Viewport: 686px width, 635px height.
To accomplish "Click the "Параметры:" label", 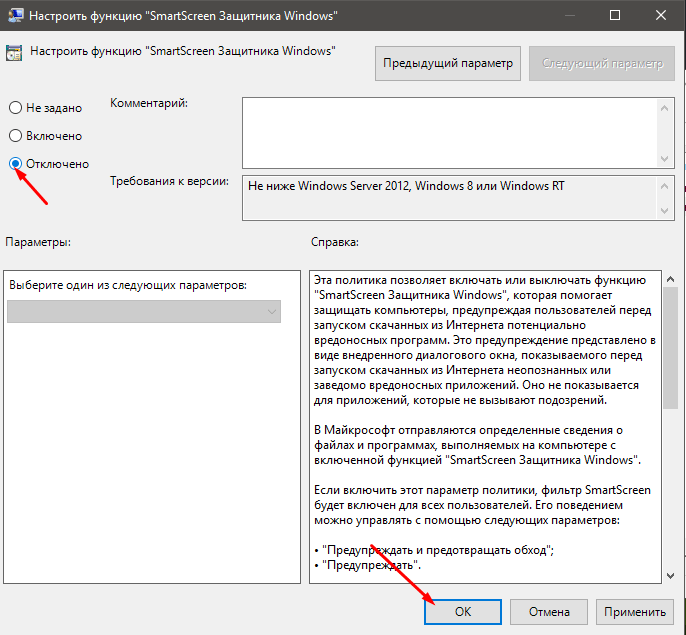I will [38, 242].
